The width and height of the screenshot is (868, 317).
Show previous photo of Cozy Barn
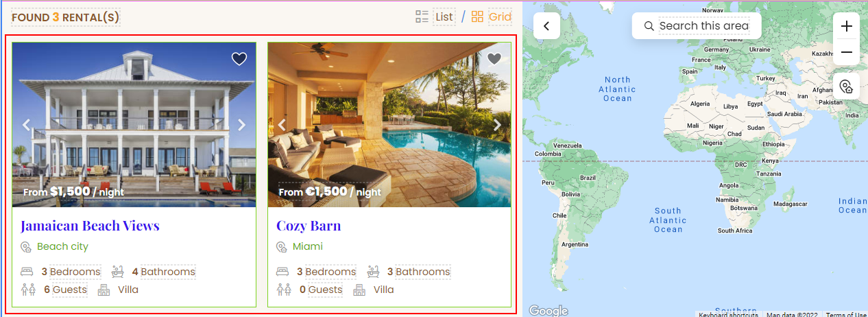(282, 125)
